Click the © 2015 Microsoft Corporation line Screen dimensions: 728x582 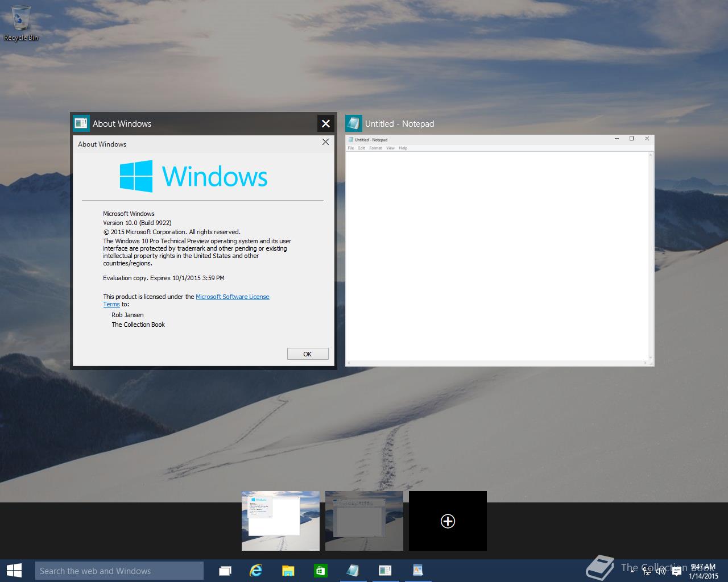(172, 232)
